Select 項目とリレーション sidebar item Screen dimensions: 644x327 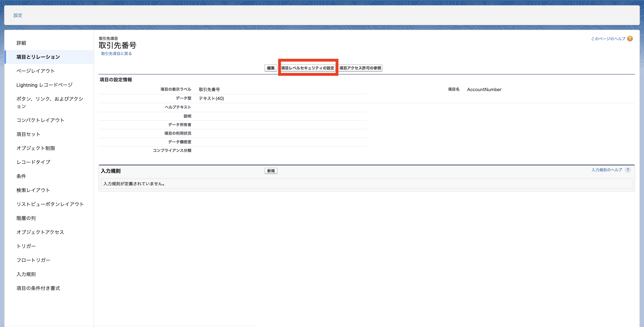[x=38, y=57]
